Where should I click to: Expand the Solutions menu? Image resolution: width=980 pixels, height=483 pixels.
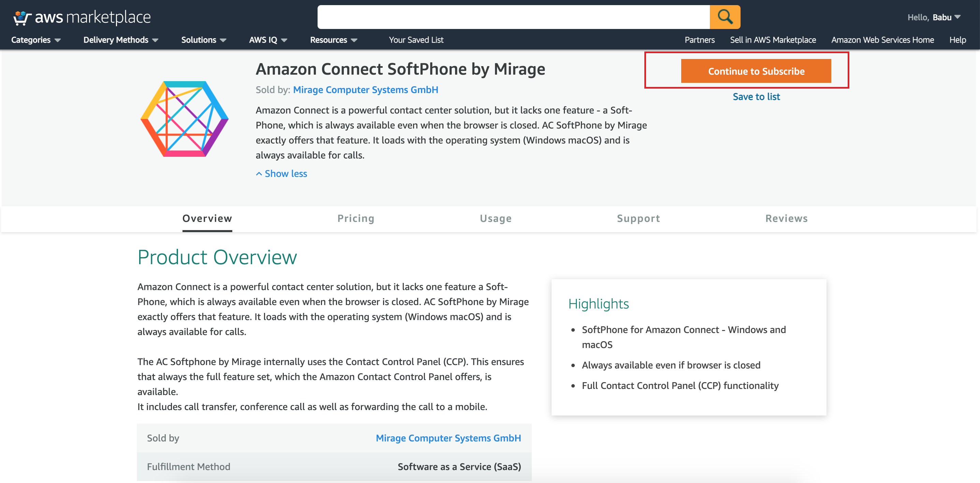tap(204, 40)
